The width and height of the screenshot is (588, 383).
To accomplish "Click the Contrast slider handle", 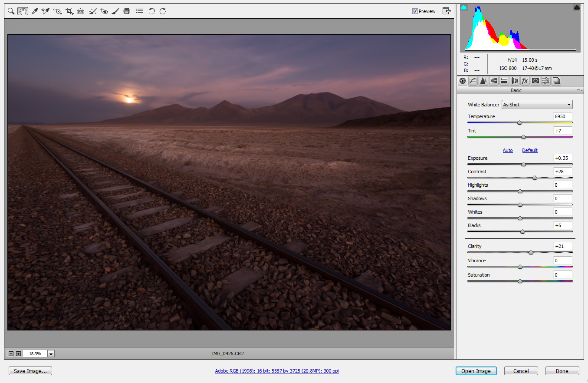I will click(x=535, y=178).
